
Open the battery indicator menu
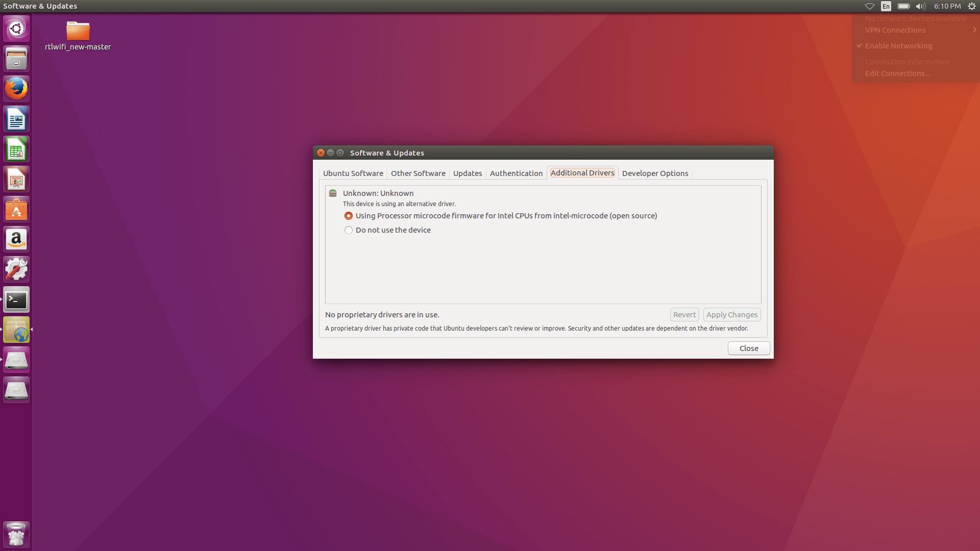pyautogui.click(x=903, y=6)
